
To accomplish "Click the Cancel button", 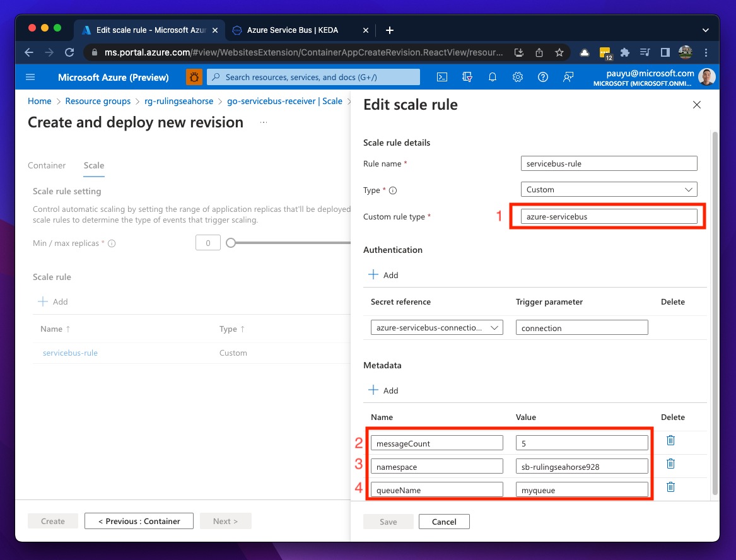I will pyautogui.click(x=444, y=522).
